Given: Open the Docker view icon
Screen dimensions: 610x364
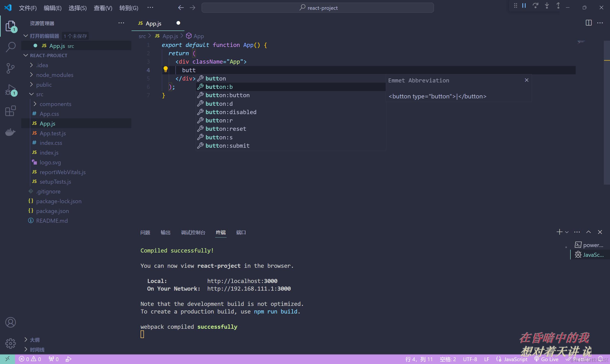Looking at the screenshot, I should click(x=10, y=132).
